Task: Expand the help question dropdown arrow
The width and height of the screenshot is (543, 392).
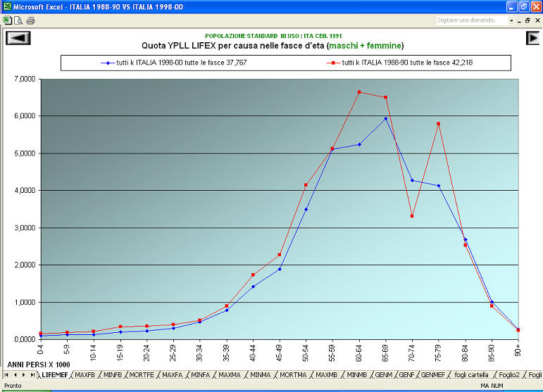Action: tap(511, 20)
